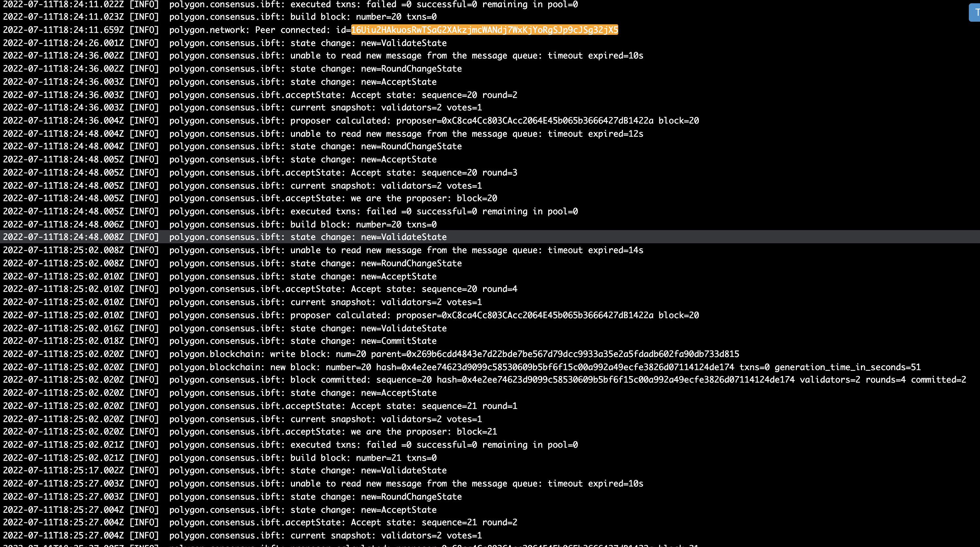Click the 'Accept state: sequence=21 round=2' line

pos(260,522)
